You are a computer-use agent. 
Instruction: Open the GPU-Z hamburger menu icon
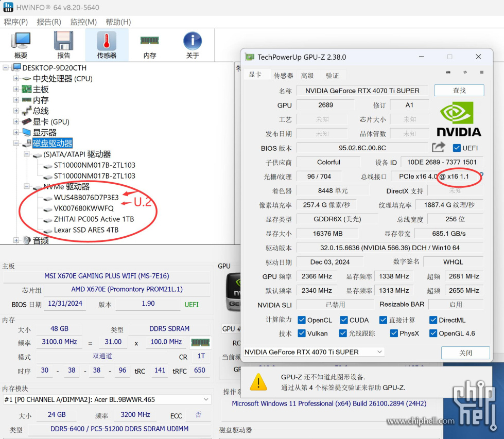481,73
